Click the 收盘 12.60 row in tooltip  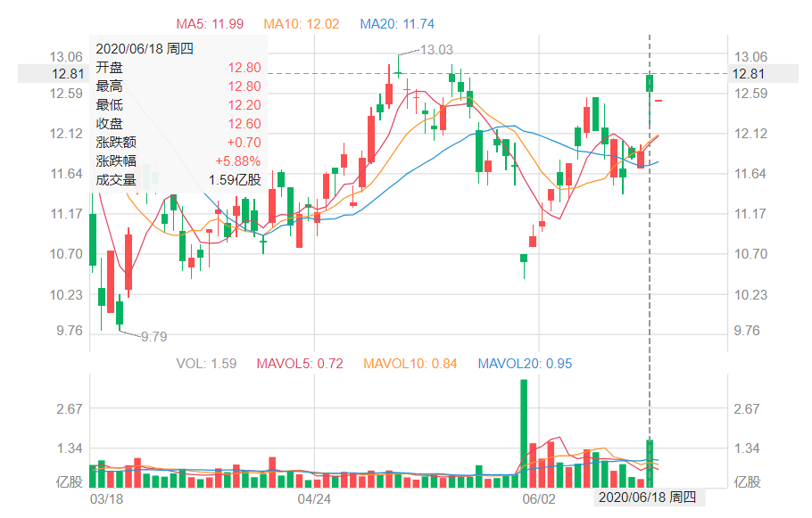click(x=178, y=123)
